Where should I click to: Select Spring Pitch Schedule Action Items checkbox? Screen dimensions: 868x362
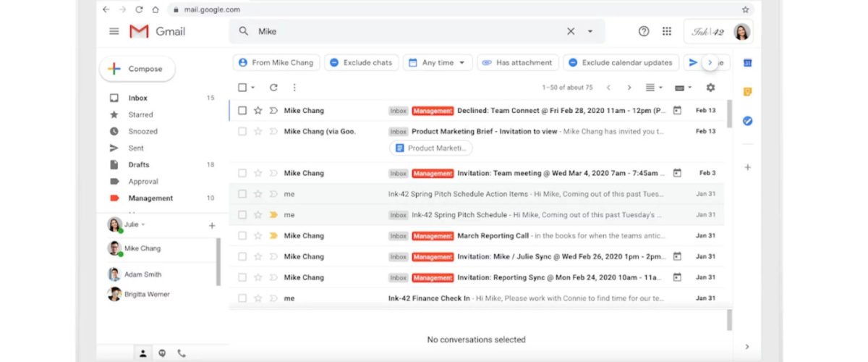click(242, 194)
